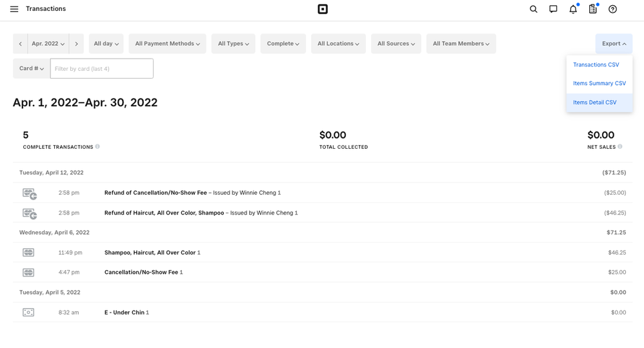The height and width of the screenshot is (348, 644).
Task: Open the search magnifier icon
Action: coord(534,9)
